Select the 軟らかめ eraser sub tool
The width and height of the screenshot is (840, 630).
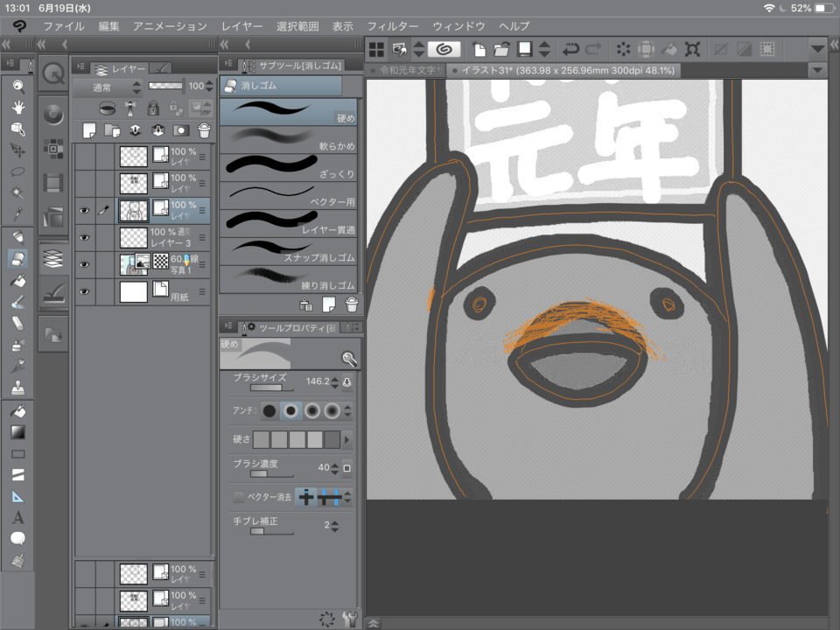coord(289,139)
